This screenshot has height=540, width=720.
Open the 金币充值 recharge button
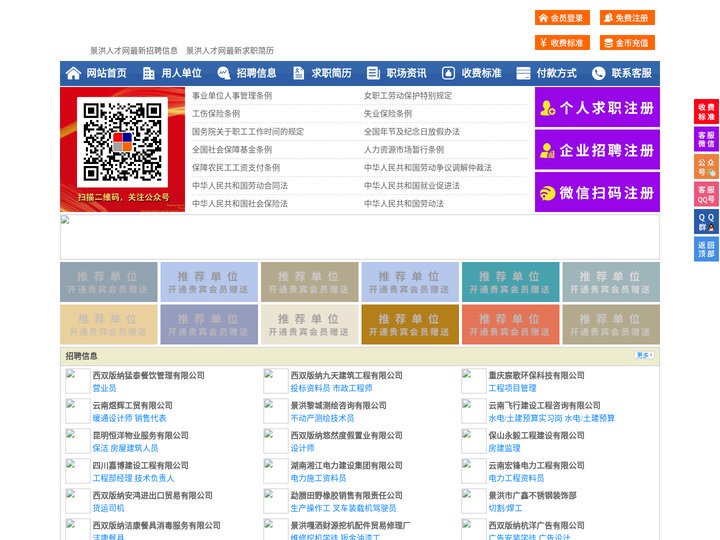tap(627, 43)
